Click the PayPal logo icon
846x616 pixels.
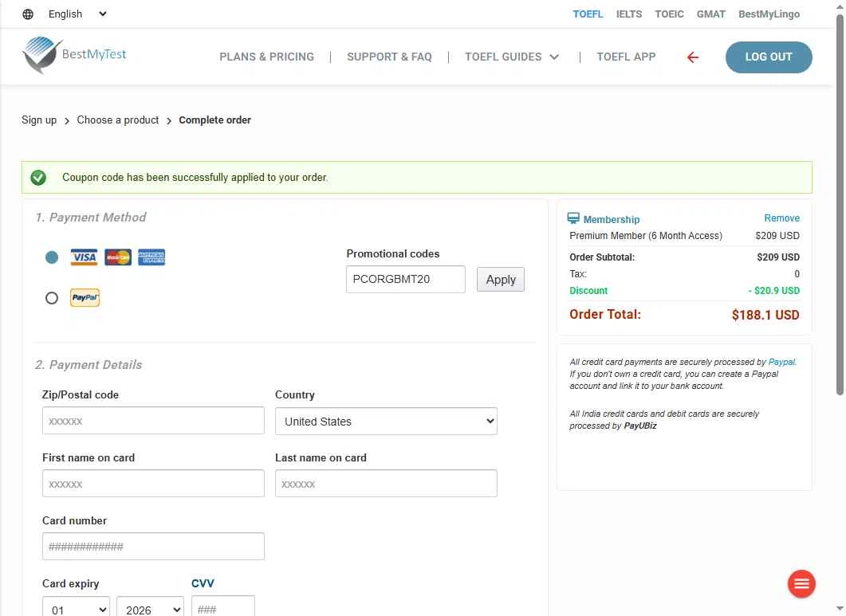click(85, 297)
